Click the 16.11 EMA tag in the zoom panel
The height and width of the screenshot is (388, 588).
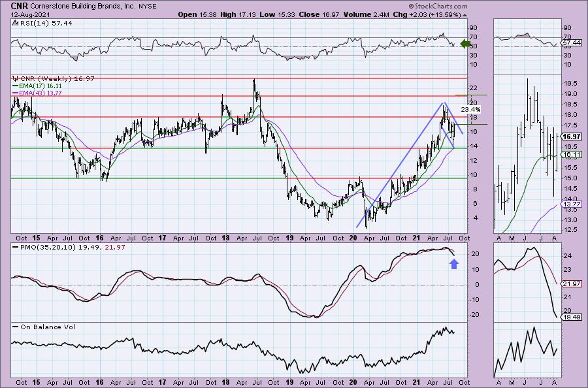(x=572, y=154)
